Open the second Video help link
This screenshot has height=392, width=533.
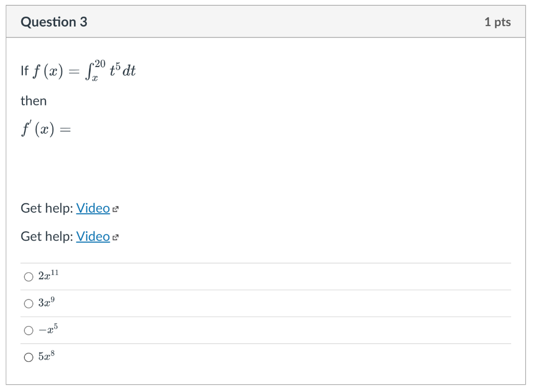coord(93,237)
